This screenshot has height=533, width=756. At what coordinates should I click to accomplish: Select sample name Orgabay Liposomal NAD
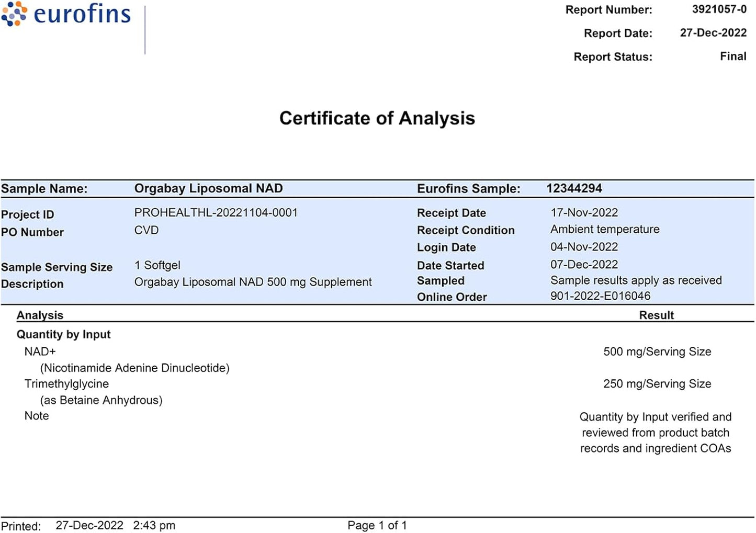(208, 188)
